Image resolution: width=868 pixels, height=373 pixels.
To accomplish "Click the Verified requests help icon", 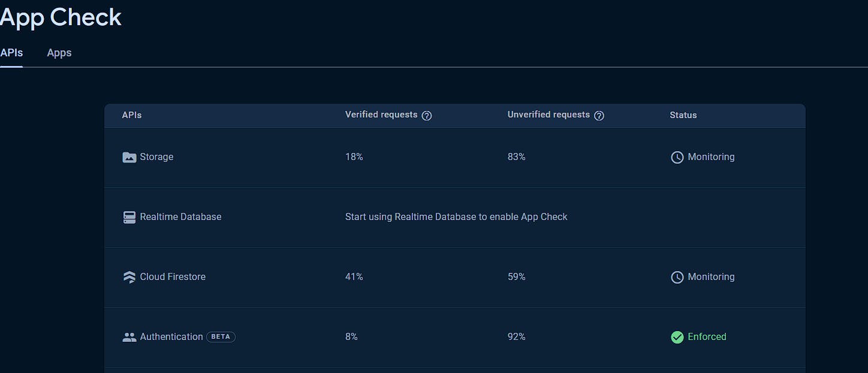I will [427, 116].
